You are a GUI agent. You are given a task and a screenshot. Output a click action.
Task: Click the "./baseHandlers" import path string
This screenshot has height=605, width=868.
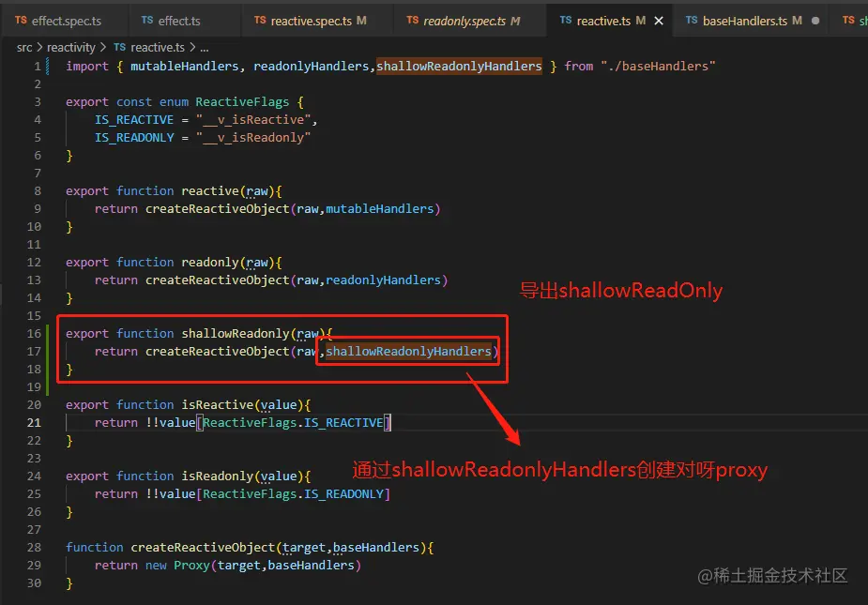coord(658,67)
